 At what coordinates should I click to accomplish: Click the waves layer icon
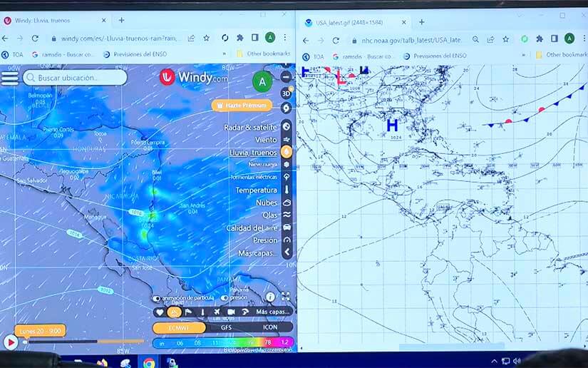[x=287, y=215]
